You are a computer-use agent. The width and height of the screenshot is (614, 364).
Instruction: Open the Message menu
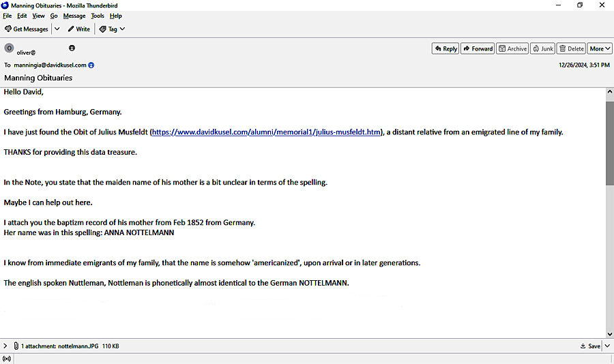(x=74, y=16)
